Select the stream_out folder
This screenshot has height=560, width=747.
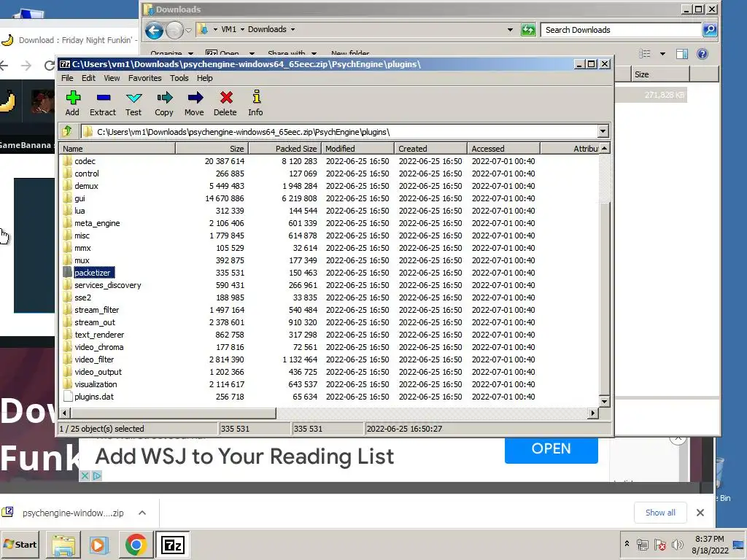click(94, 322)
